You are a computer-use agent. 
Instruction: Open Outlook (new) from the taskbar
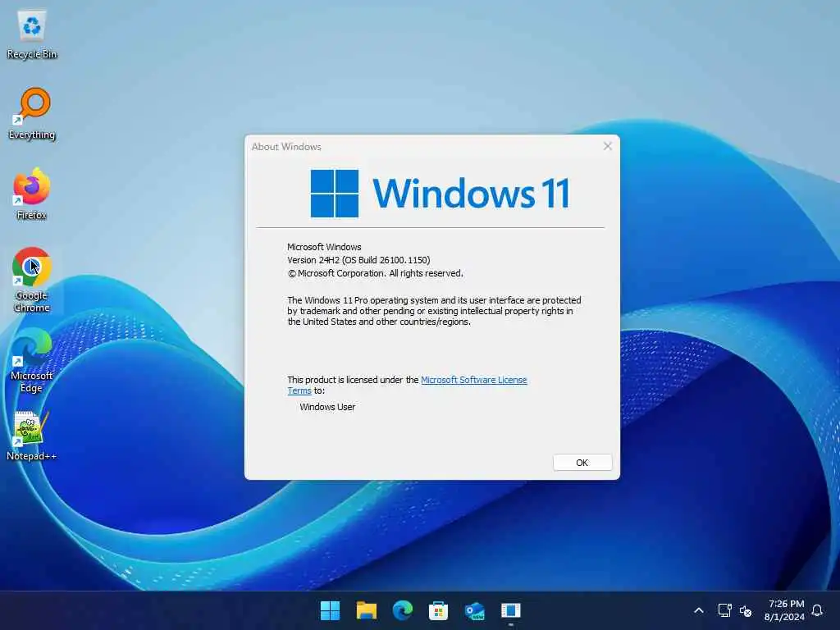click(475, 610)
